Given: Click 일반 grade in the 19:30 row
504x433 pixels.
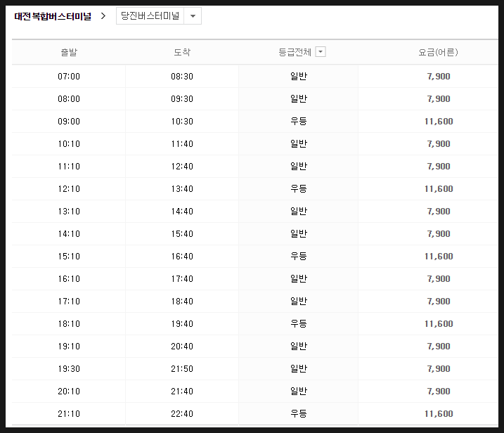Looking at the screenshot, I should pos(299,369).
